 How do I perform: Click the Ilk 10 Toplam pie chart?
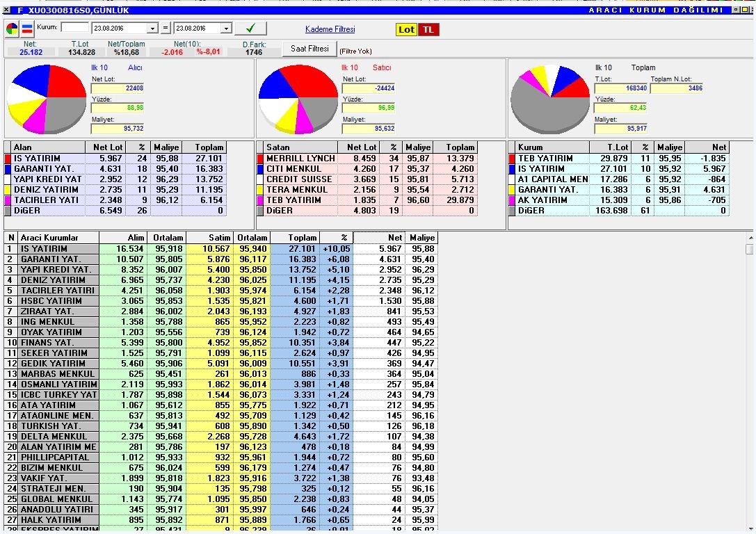pyautogui.click(x=550, y=99)
